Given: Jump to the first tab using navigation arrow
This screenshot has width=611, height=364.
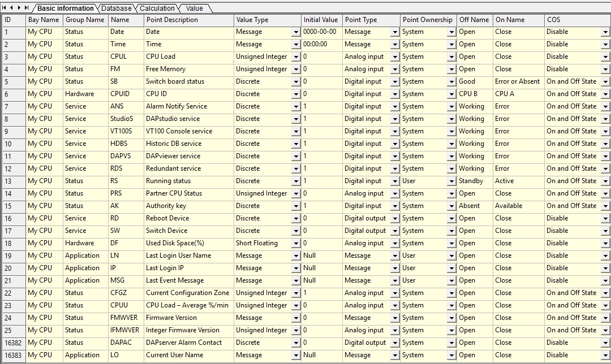Looking at the screenshot, I should coord(5,8).
